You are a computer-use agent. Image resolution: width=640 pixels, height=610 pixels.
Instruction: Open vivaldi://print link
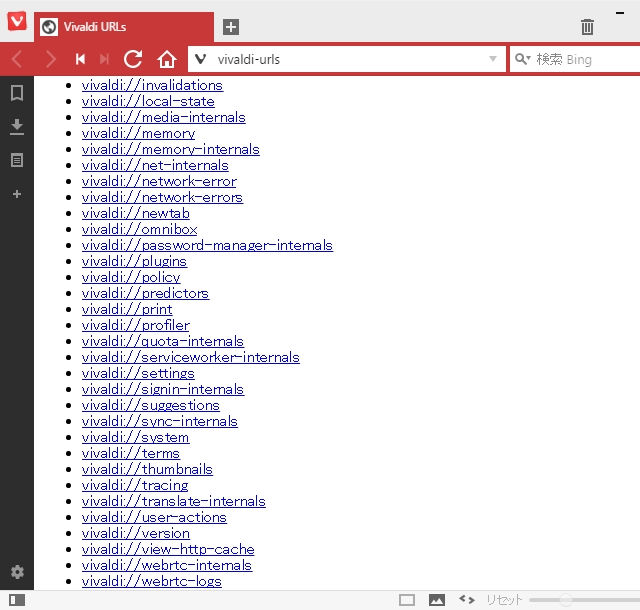127,309
